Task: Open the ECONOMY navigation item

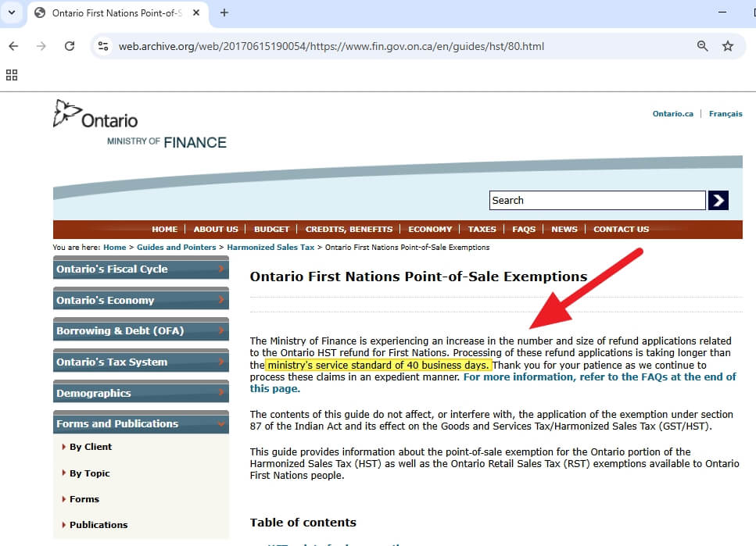Action: 430,230
